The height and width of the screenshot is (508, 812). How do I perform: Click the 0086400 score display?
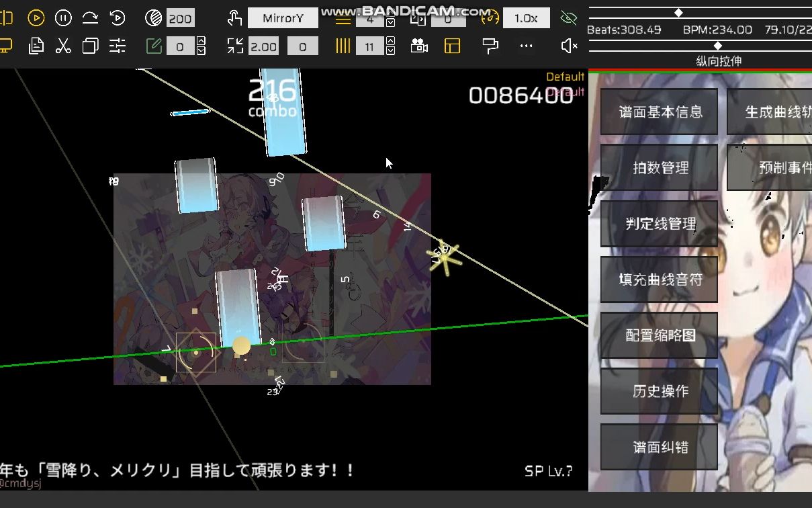tap(521, 95)
